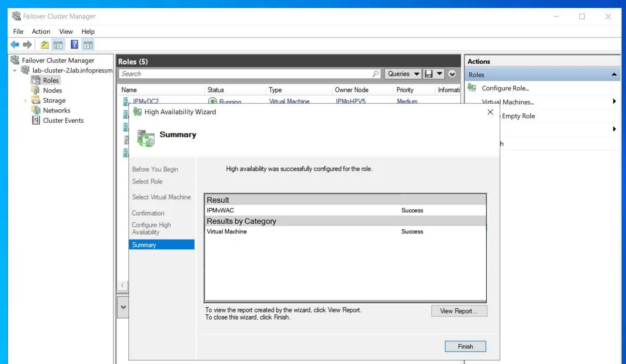
Task: Open the save query dropdown arrow
Action: 439,74
